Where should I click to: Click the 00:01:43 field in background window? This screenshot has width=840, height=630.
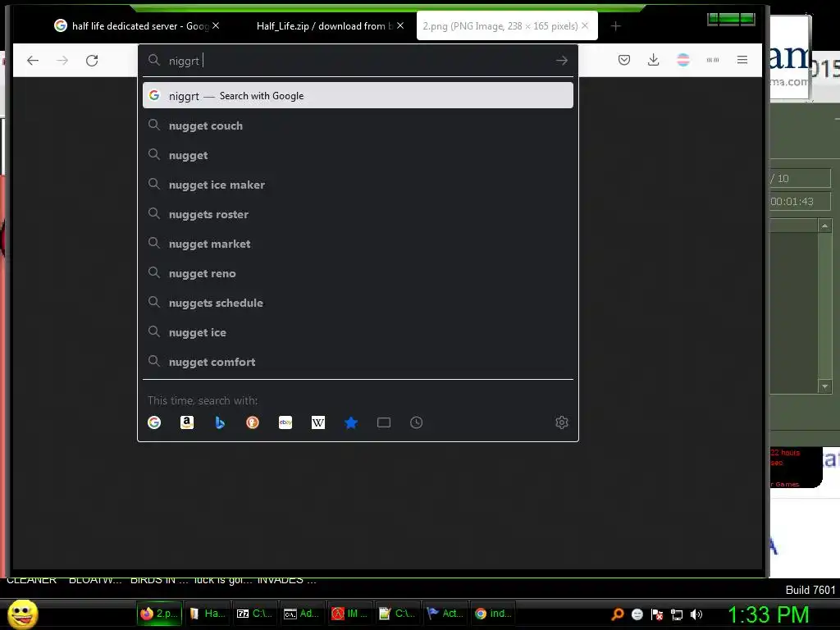click(x=801, y=202)
